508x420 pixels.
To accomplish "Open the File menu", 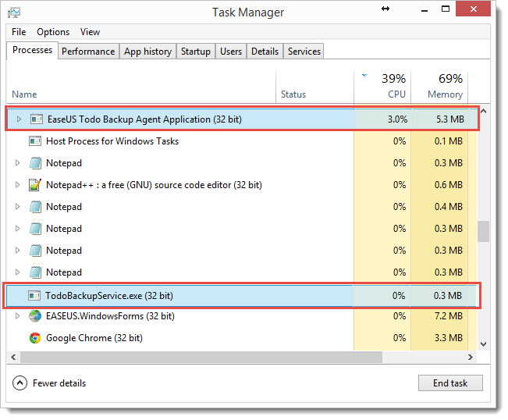I will [19, 32].
